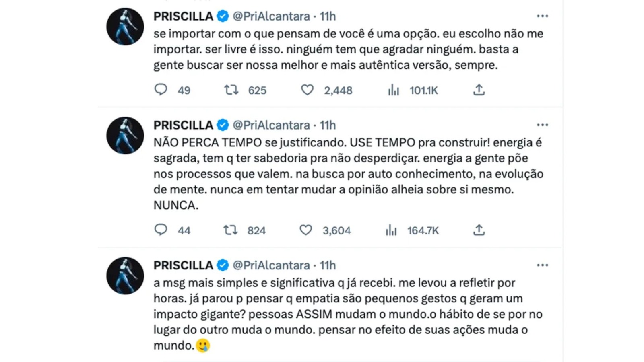644x362 pixels.
Task: Like the tweet with 3,604 likes
Action: pyautogui.click(x=305, y=230)
